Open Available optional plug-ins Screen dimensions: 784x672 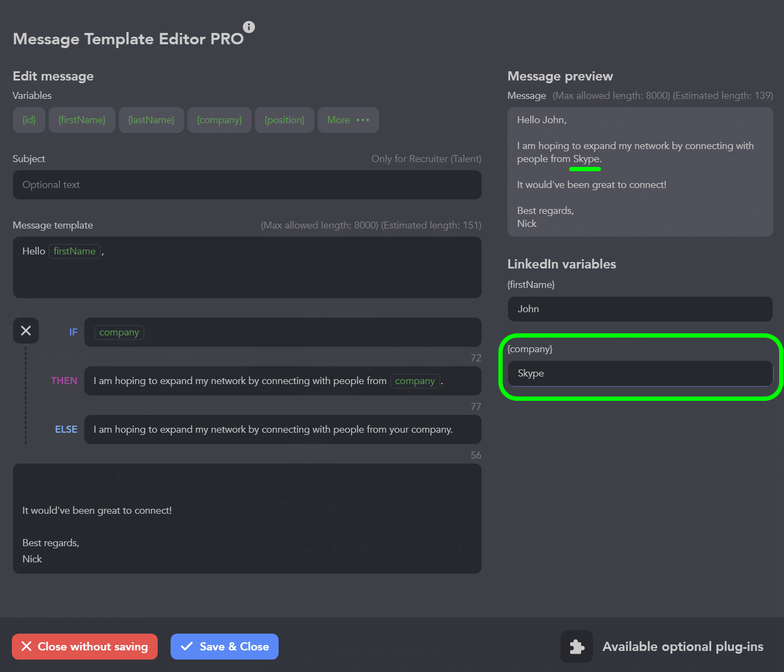(683, 647)
